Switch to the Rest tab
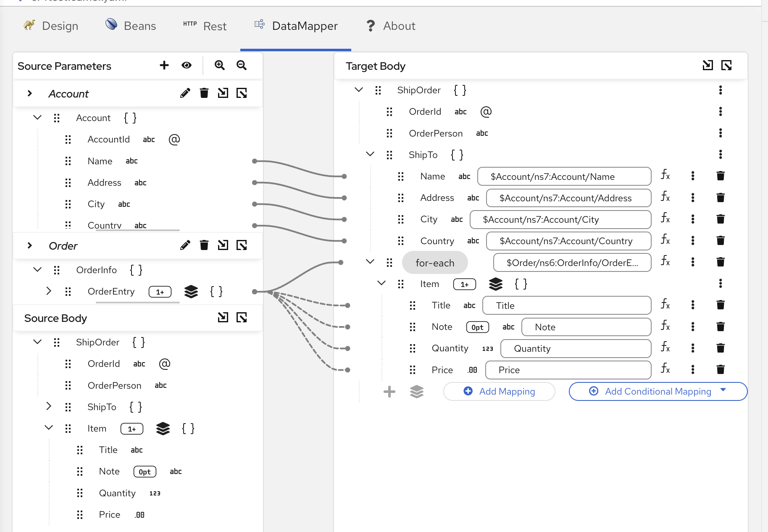This screenshot has height=532, width=768. 205,26
